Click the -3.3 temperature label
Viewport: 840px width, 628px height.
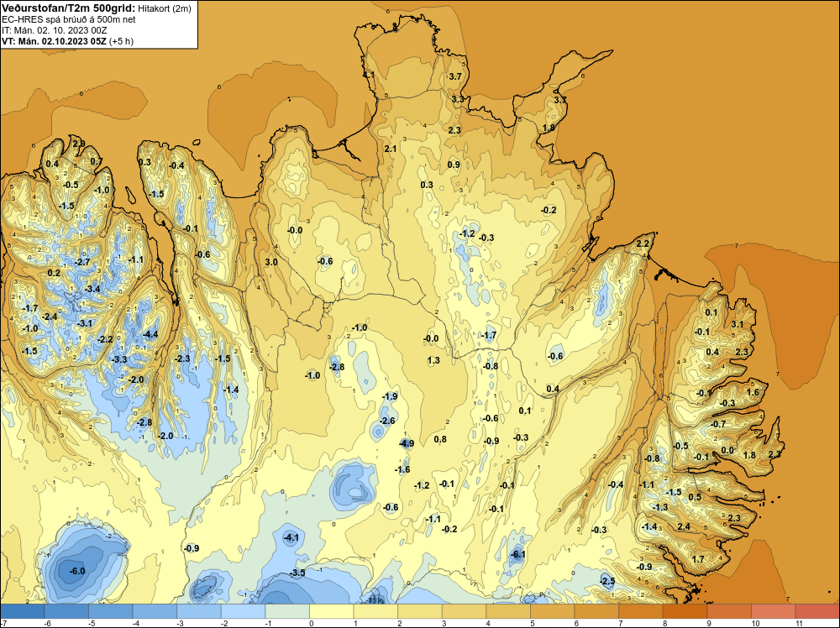(x=119, y=359)
